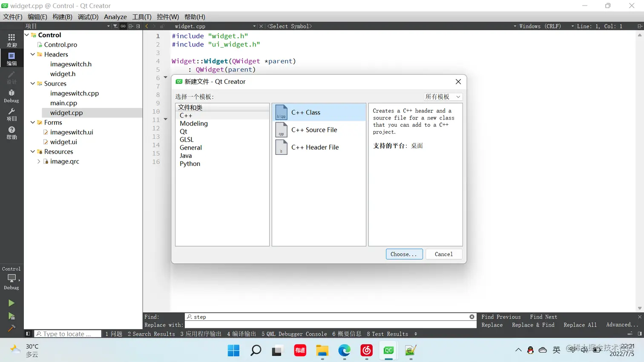
Task: Open the Analyze menu
Action: 115,17
